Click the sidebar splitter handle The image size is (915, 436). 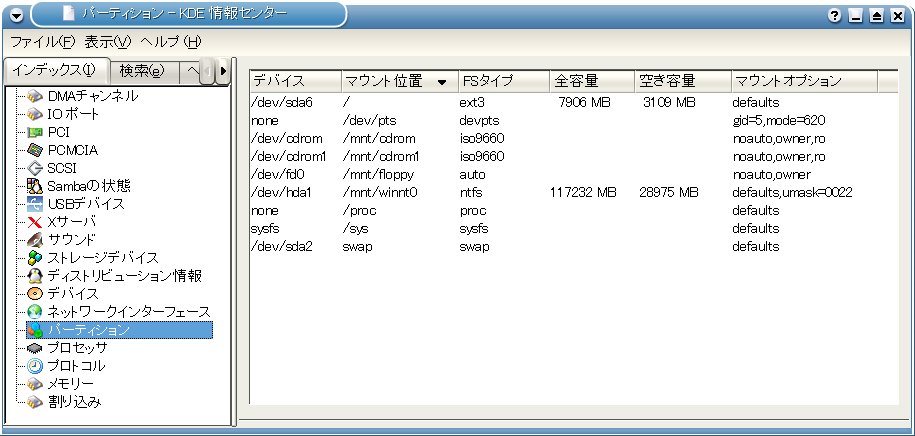point(235,242)
